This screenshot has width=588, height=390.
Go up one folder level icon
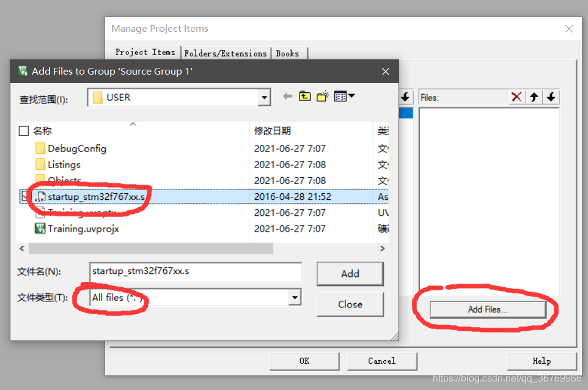[x=304, y=97]
